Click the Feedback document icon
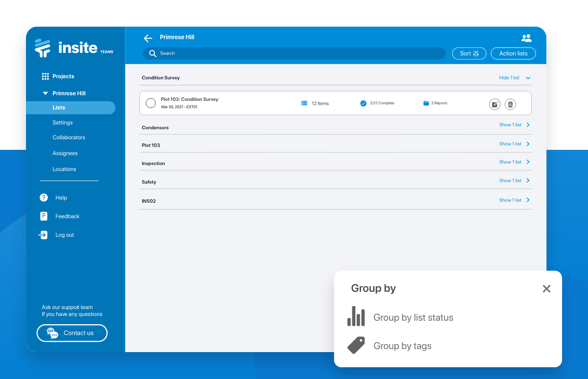 [x=44, y=216]
